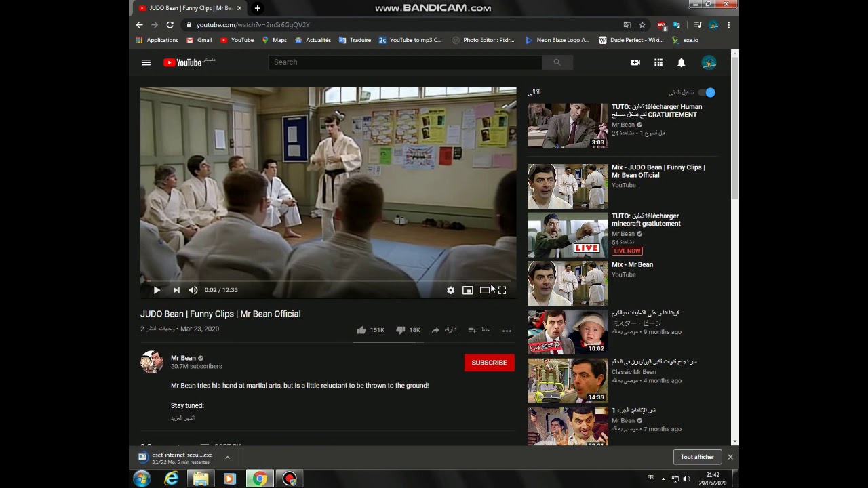Play the video with the play button
The height and width of the screenshot is (488, 868).
tap(157, 290)
